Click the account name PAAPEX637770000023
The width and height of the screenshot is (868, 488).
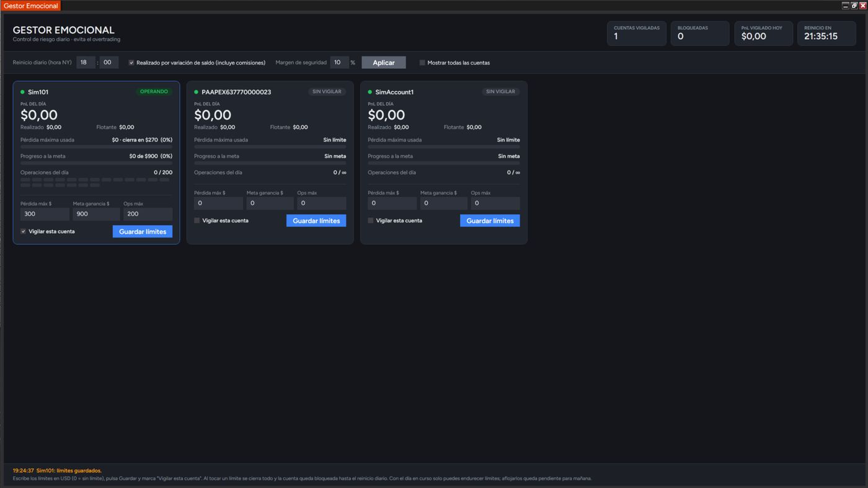[236, 92]
